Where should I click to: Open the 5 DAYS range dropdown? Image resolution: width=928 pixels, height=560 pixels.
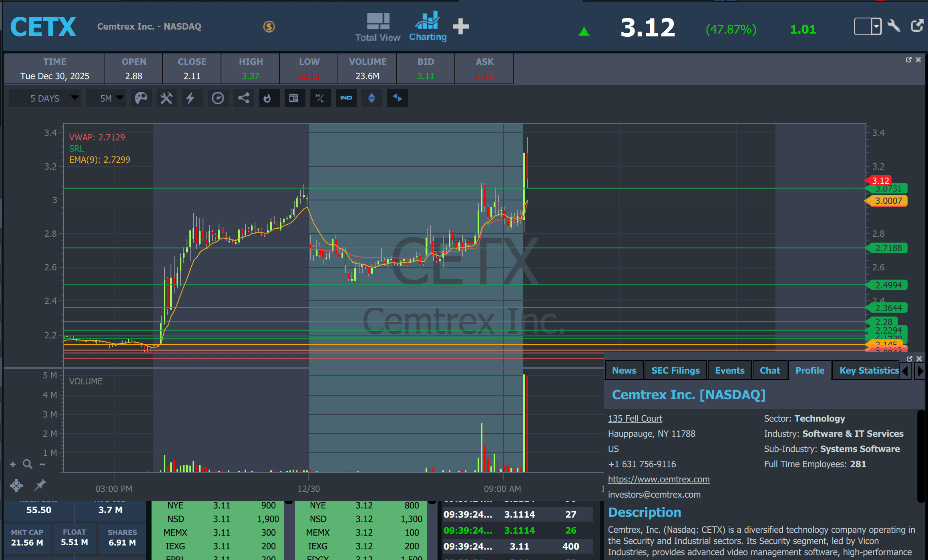click(x=45, y=98)
